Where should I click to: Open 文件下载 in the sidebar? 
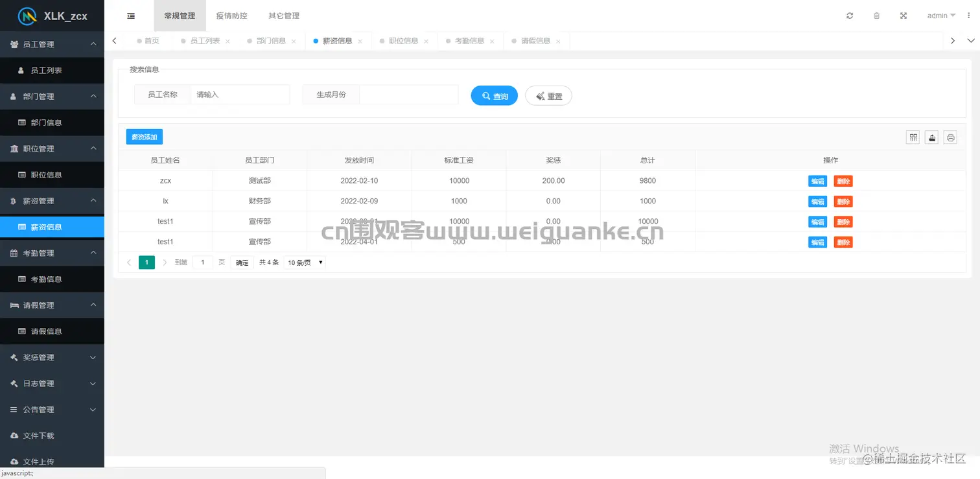tap(52, 436)
